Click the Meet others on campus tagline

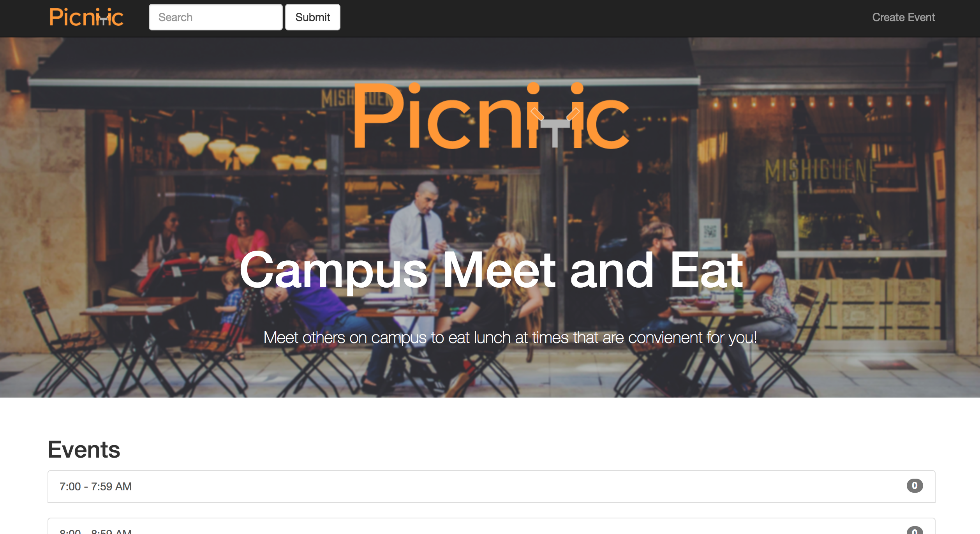(x=510, y=338)
